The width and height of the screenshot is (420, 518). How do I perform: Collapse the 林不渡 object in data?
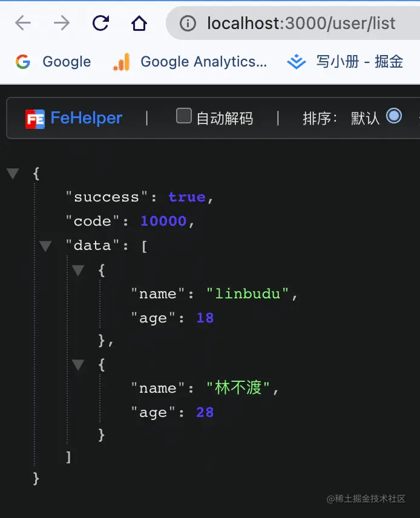pyautogui.click(x=78, y=365)
